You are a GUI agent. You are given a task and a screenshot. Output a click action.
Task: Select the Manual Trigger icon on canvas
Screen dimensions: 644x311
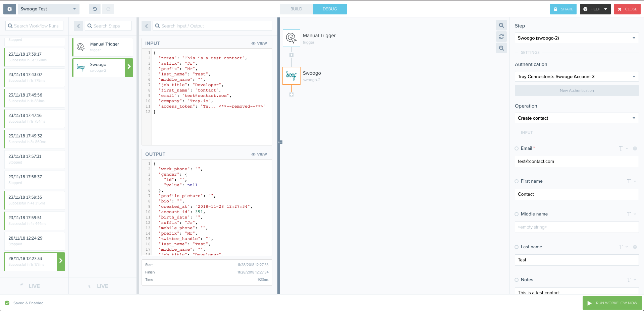tap(291, 38)
